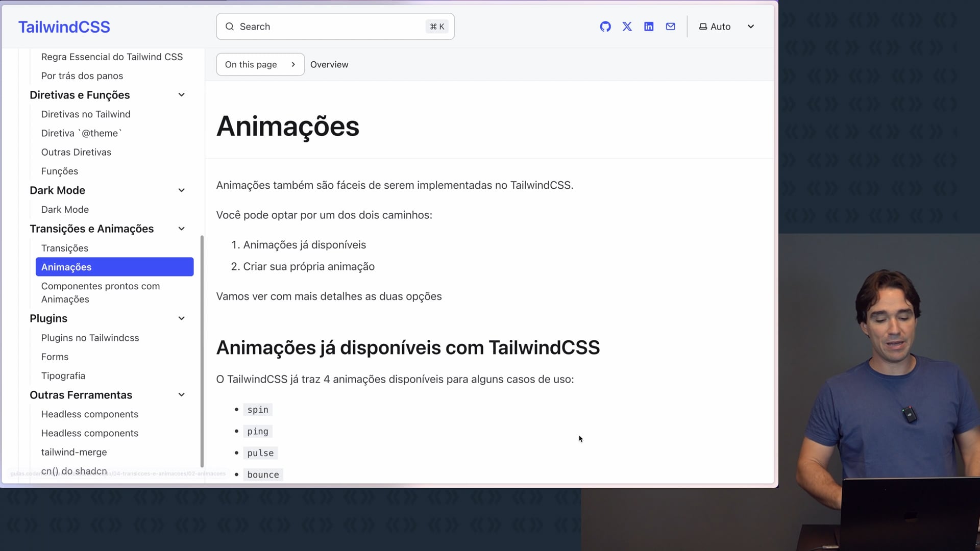The width and height of the screenshot is (980, 551).
Task: Open the Transições sidebar page
Action: (x=65, y=248)
